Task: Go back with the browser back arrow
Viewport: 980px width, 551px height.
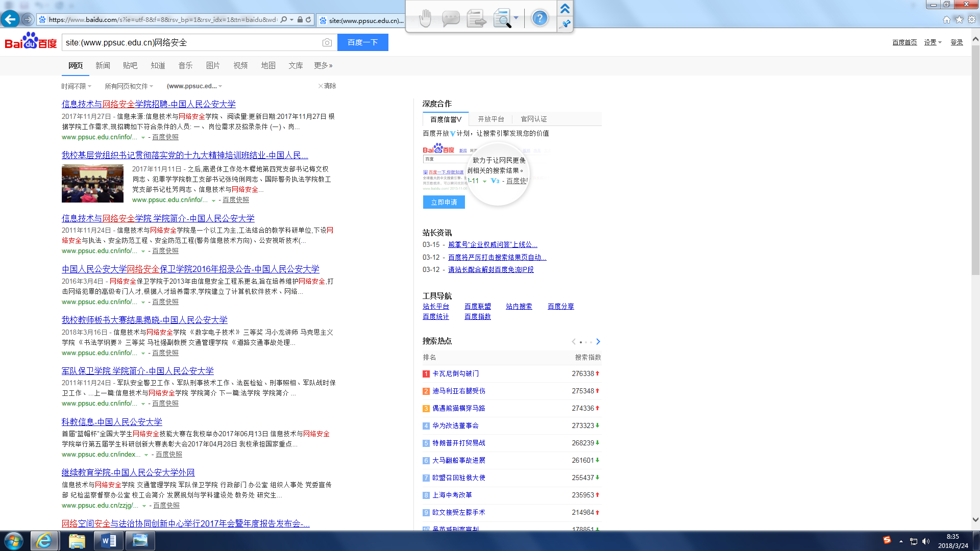Action: pos(10,19)
